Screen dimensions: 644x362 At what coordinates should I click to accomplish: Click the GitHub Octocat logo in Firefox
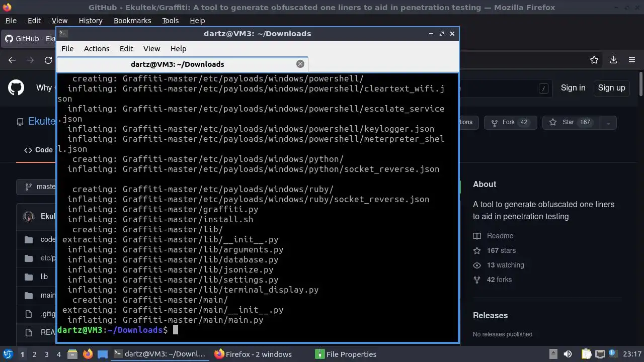tap(16, 87)
